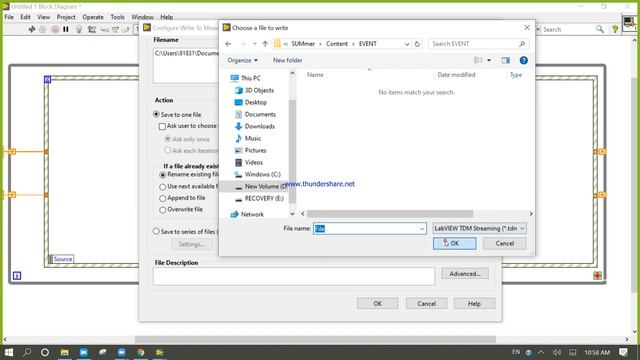
Task: Open the Edit menu
Action: click(x=25, y=17)
